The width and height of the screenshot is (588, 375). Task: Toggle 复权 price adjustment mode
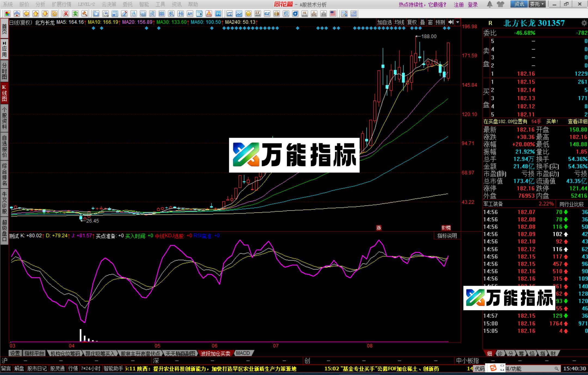[412, 23]
